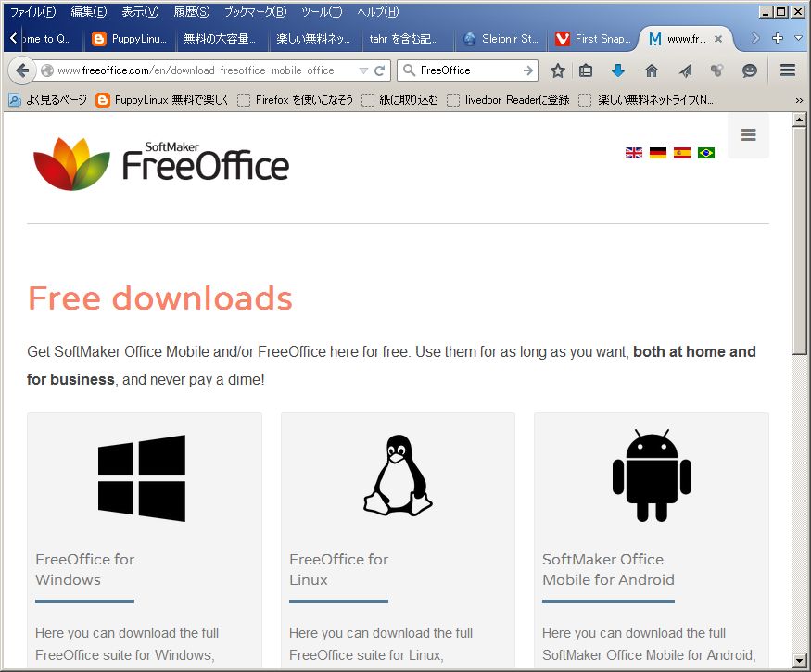Click the scrollbar up arrow

[x=799, y=120]
